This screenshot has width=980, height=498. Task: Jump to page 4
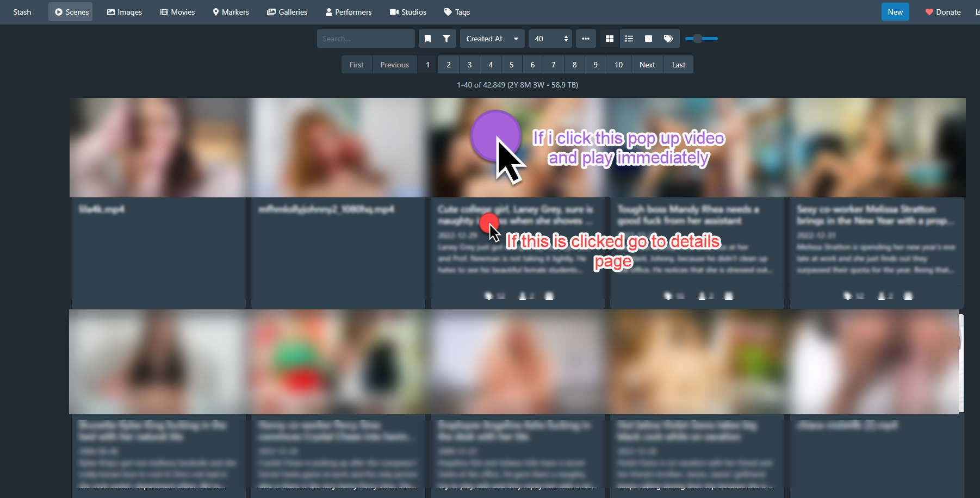pos(491,65)
